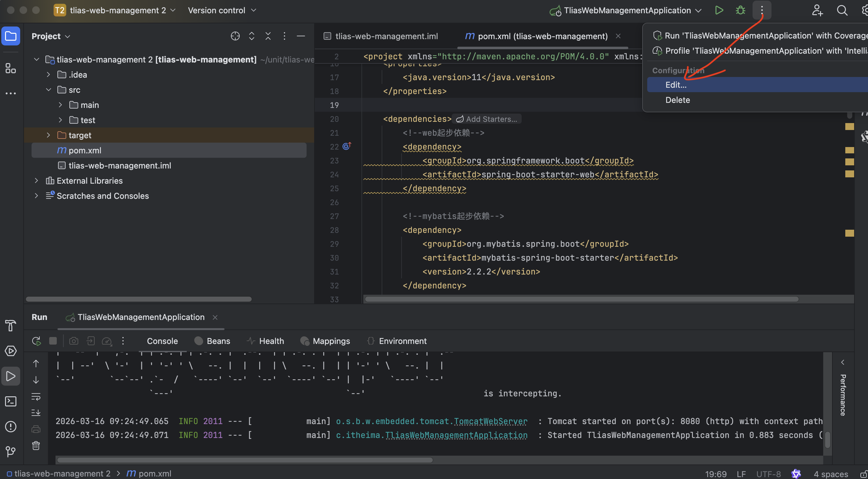868x479 pixels.
Task: Open Run toolbar more options dots
Action: click(x=123, y=341)
